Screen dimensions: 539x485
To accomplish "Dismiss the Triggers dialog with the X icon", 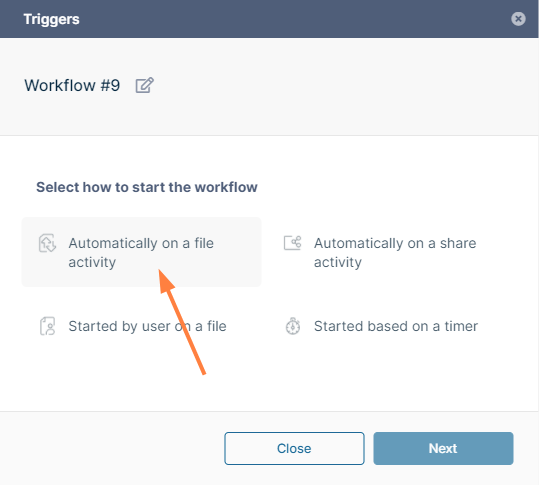I will click(x=518, y=19).
